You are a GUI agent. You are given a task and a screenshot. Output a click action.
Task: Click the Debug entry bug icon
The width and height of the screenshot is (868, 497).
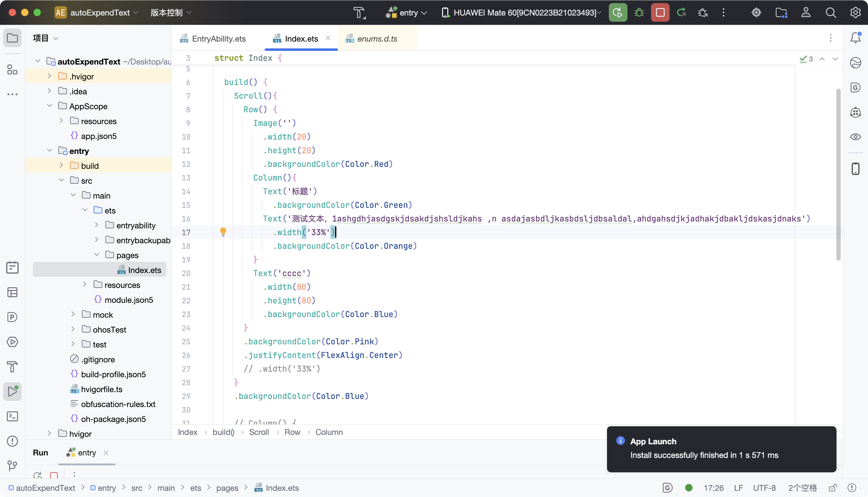[639, 13]
